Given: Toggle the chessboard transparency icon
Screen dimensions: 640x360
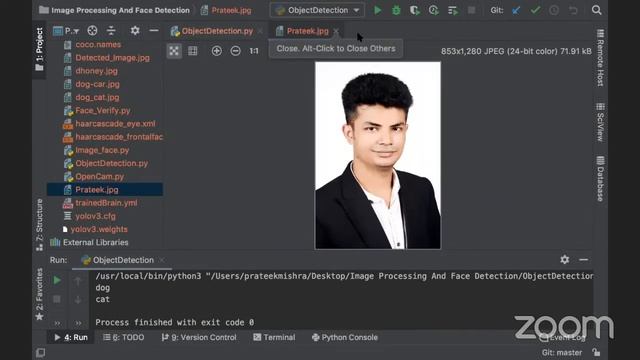Looking at the screenshot, I should 174,51.
